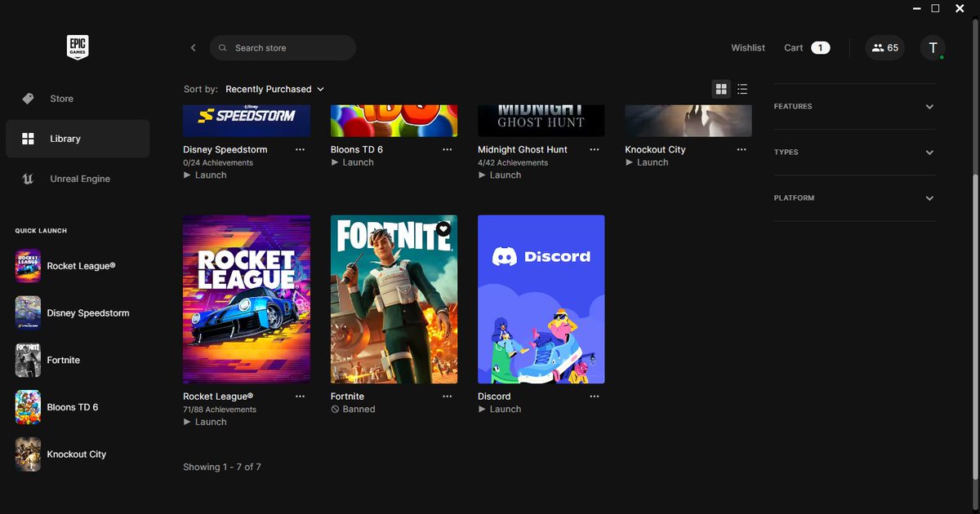
Task: Focus the Search store field
Action: (x=283, y=48)
